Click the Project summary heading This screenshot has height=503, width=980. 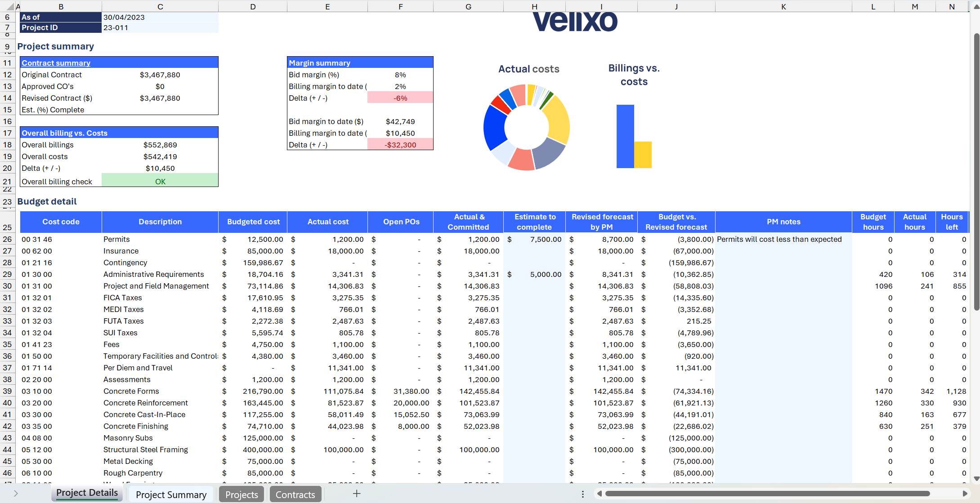pyautogui.click(x=56, y=46)
